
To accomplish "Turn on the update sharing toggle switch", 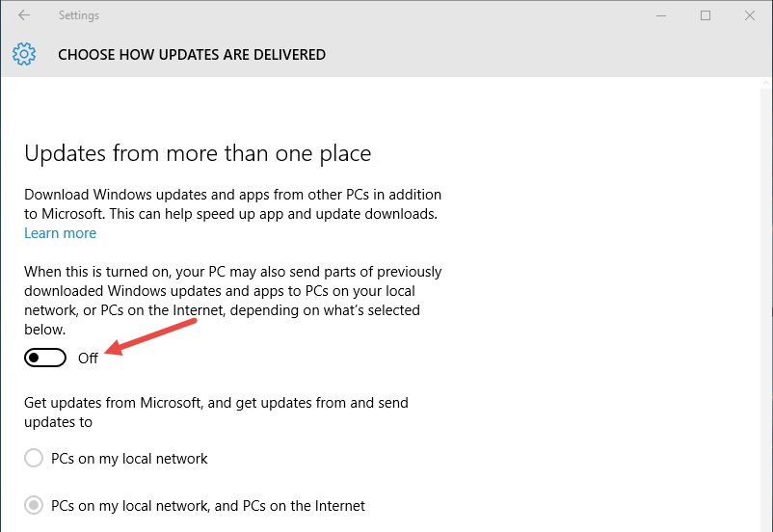I will [x=45, y=358].
